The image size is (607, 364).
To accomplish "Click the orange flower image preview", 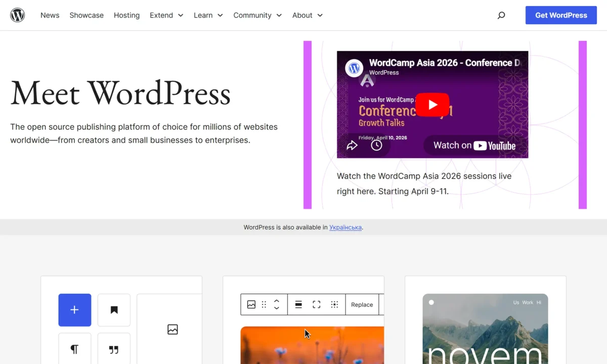I will pyautogui.click(x=312, y=345).
